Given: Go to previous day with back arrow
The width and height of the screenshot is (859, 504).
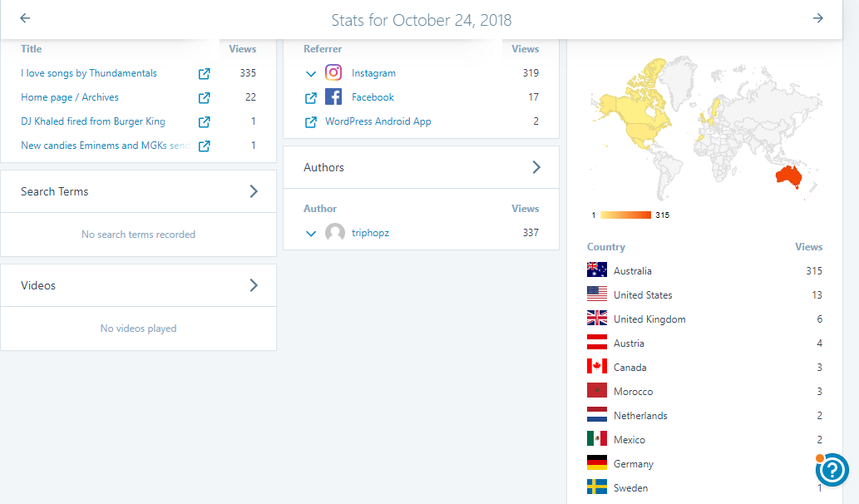Looking at the screenshot, I should (25, 18).
